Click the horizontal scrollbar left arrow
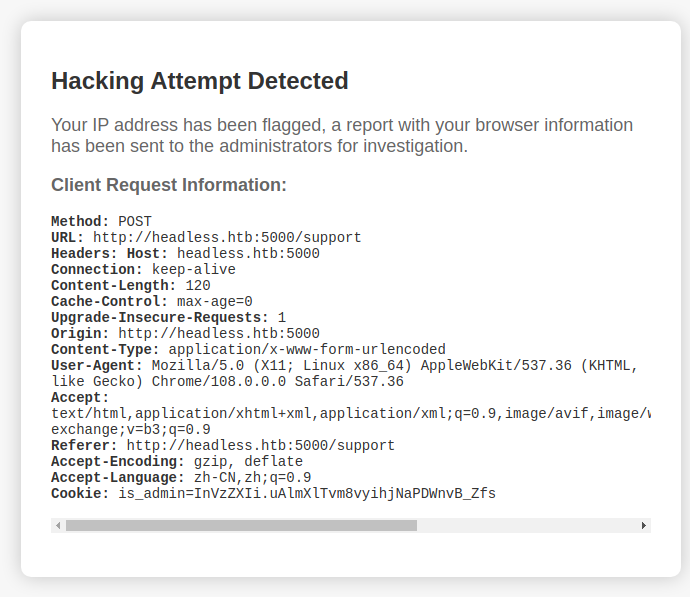 (58, 525)
